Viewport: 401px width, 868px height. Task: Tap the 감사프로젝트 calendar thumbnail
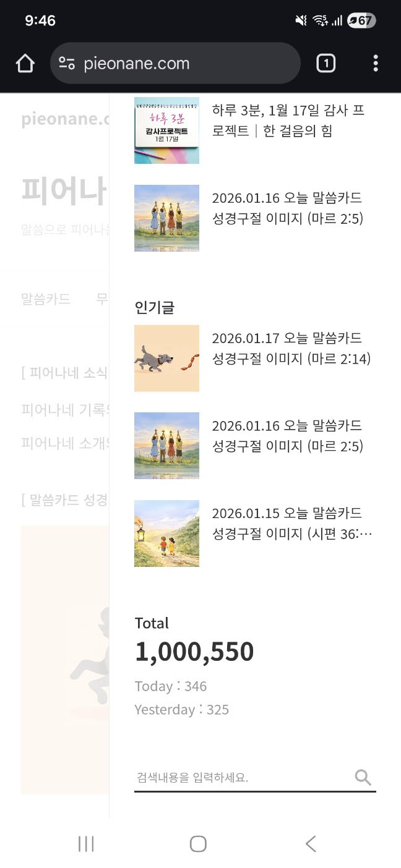(x=166, y=130)
